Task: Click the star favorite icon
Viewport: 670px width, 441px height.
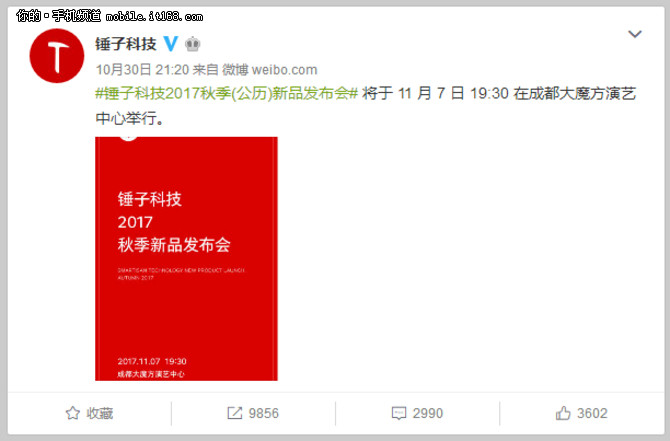Action: point(73,413)
